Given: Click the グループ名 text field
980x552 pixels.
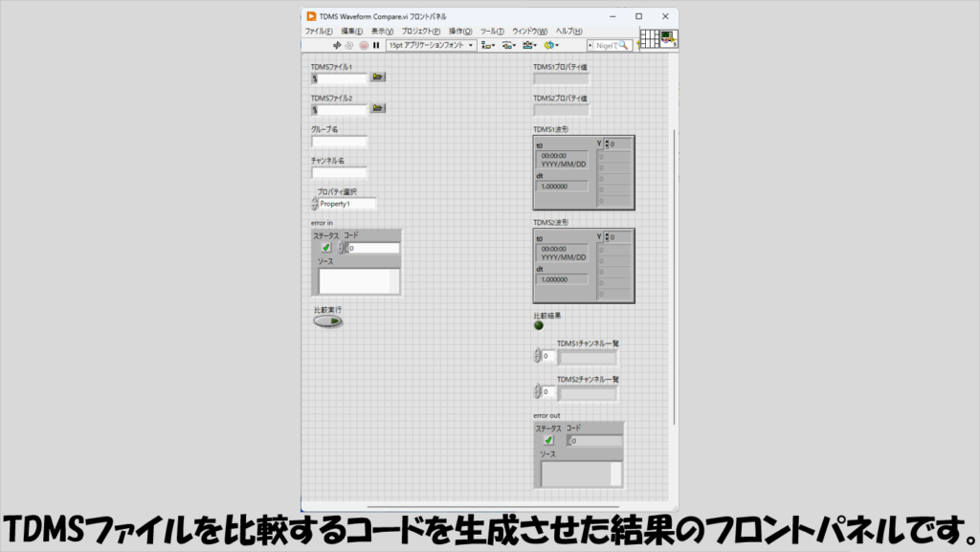Looking at the screenshot, I should tap(340, 142).
